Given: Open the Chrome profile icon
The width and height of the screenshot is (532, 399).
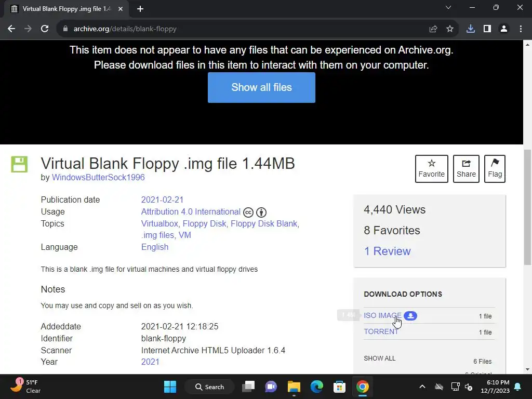Looking at the screenshot, I should point(504,29).
